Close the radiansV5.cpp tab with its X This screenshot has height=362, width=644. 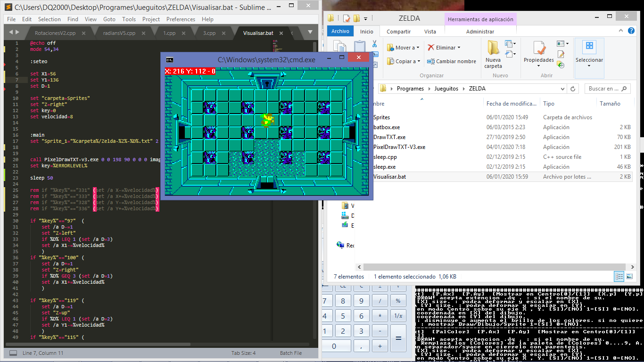click(x=144, y=33)
